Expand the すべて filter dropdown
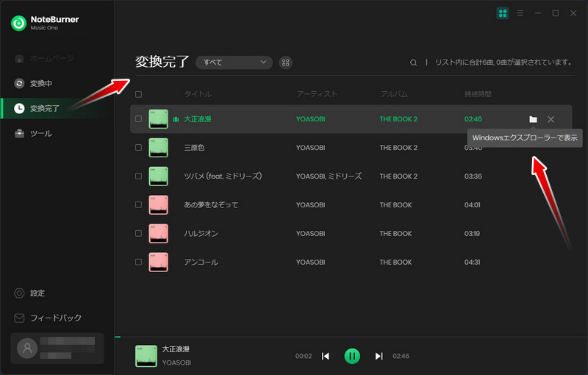This screenshot has width=588, height=375. point(234,63)
